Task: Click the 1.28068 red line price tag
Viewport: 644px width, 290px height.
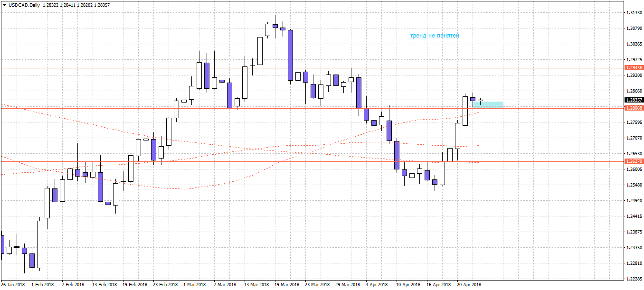Action: click(635, 108)
